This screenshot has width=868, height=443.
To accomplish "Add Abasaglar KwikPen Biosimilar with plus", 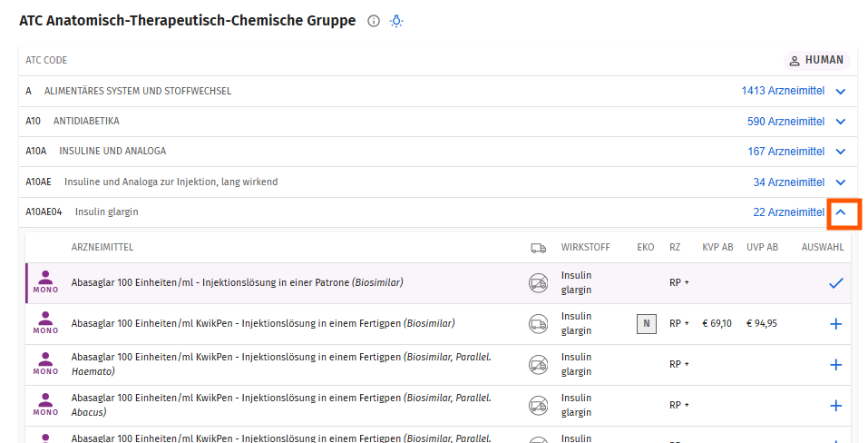I will (x=836, y=324).
